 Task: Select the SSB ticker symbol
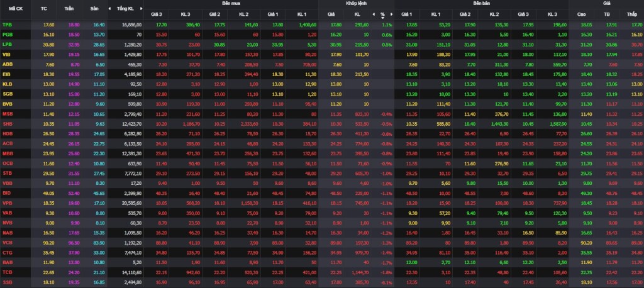(x=7, y=282)
